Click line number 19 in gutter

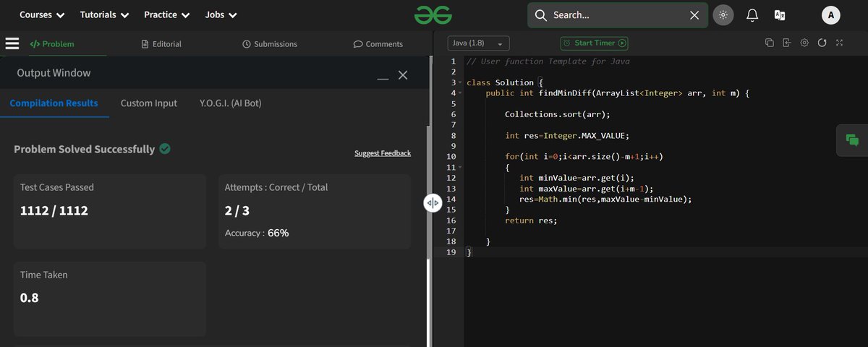(451, 252)
